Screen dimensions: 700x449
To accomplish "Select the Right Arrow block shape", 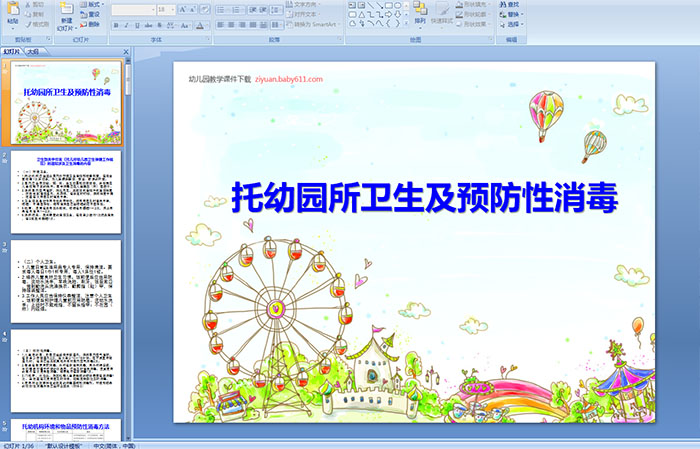I will (388, 15).
